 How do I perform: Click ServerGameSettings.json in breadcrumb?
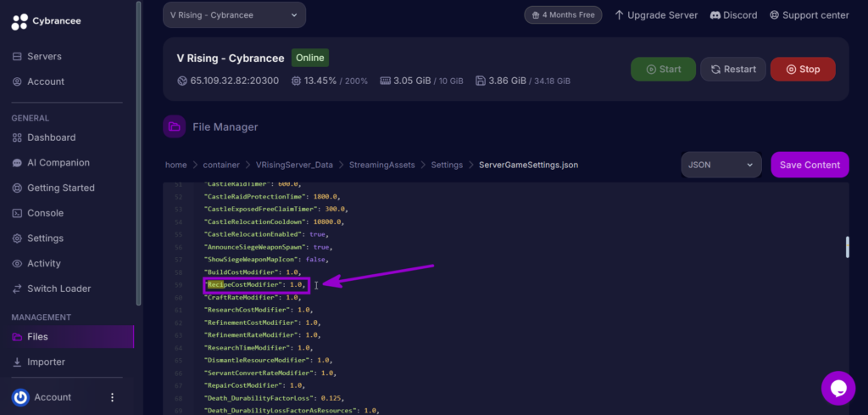529,165
